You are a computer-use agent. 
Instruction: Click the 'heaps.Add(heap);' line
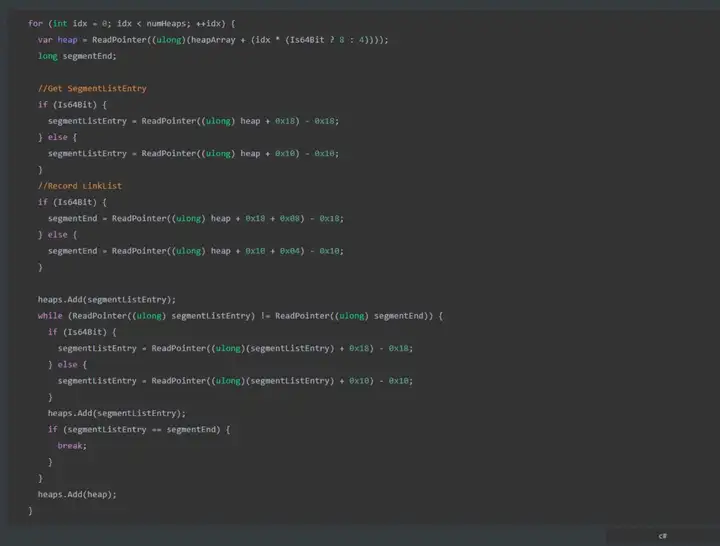click(77, 494)
